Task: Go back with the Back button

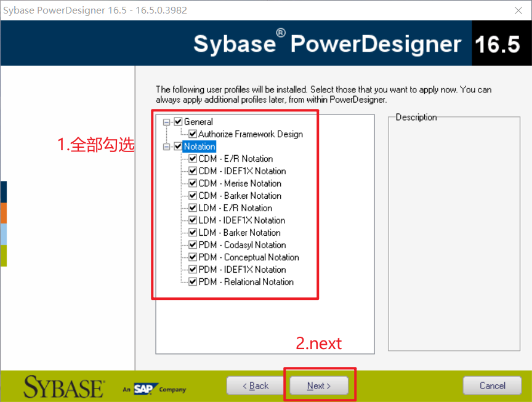Action: (256, 386)
